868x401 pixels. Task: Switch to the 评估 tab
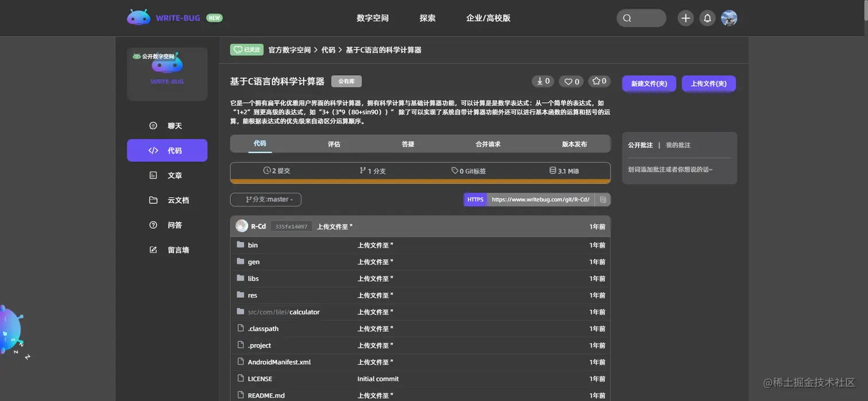pyautogui.click(x=334, y=144)
